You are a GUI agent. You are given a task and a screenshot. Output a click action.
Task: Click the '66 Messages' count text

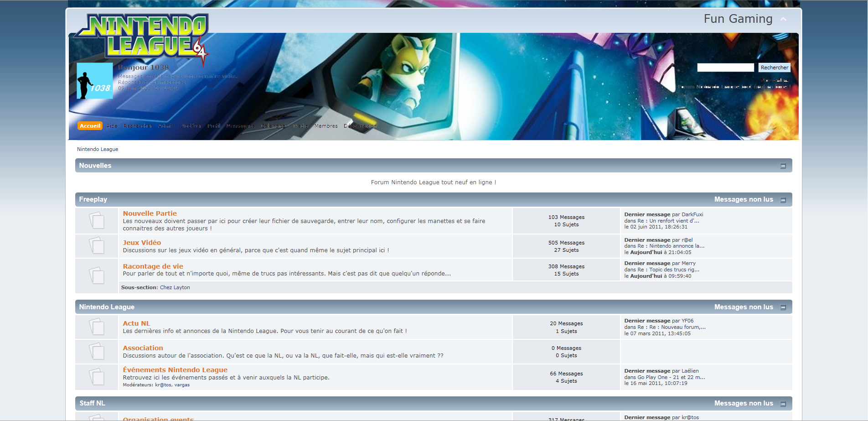click(x=566, y=374)
